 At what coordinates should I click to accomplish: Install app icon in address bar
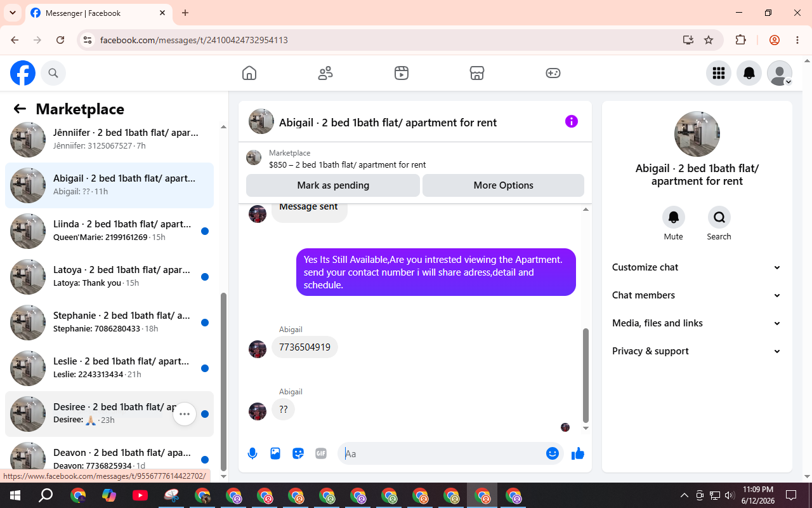click(688, 40)
